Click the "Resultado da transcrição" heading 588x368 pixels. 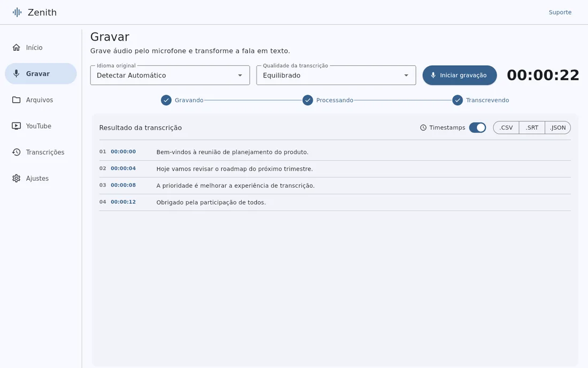coord(140,127)
